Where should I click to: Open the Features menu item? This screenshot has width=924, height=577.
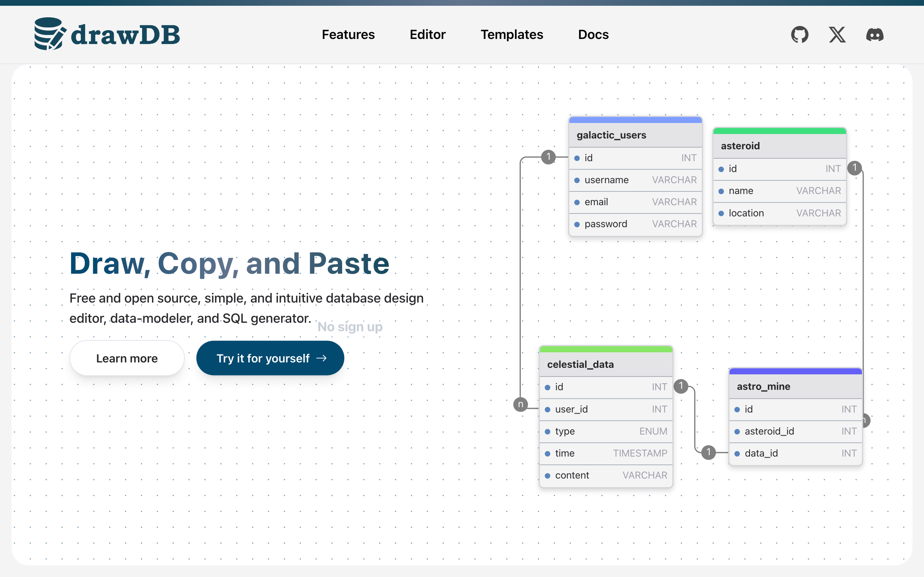point(348,35)
